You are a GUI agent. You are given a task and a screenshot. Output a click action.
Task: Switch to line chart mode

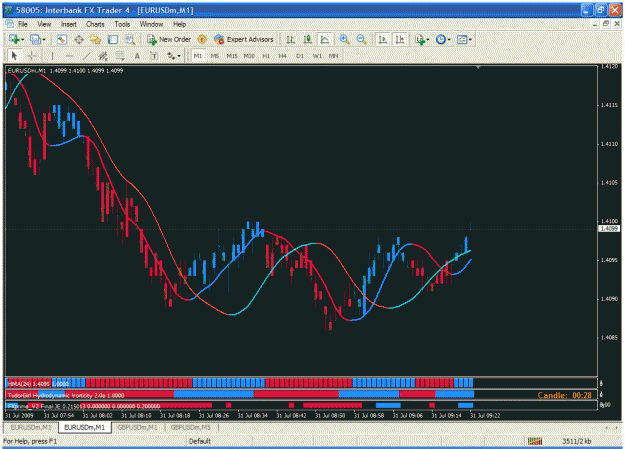[x=324, y=39]
